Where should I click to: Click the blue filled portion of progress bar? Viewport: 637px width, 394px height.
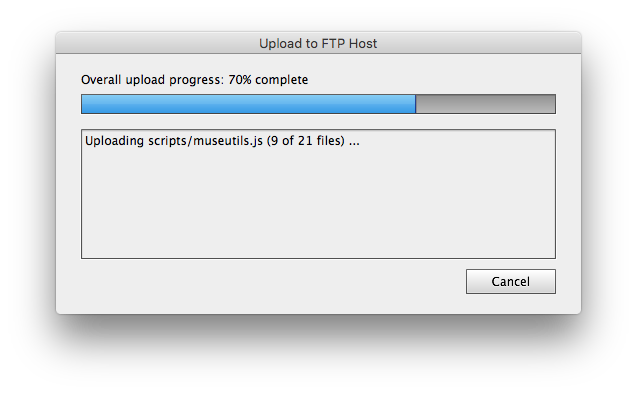tap(248, 104)
